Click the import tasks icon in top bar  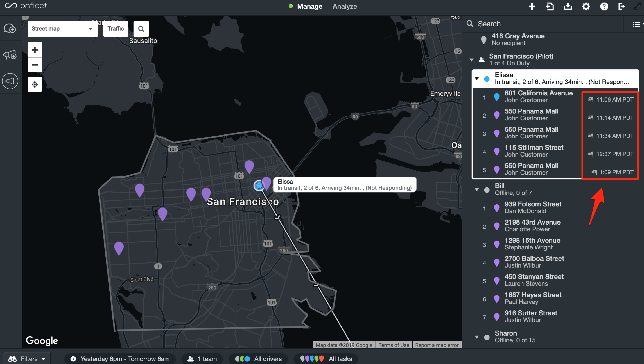[550, 6]
